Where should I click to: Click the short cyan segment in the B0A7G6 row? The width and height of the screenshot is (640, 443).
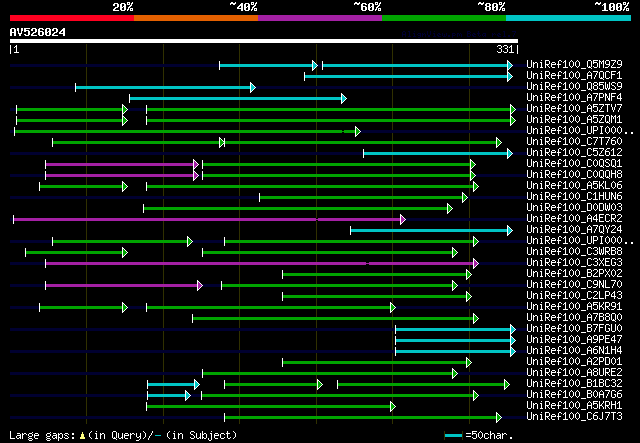point(169,396)
